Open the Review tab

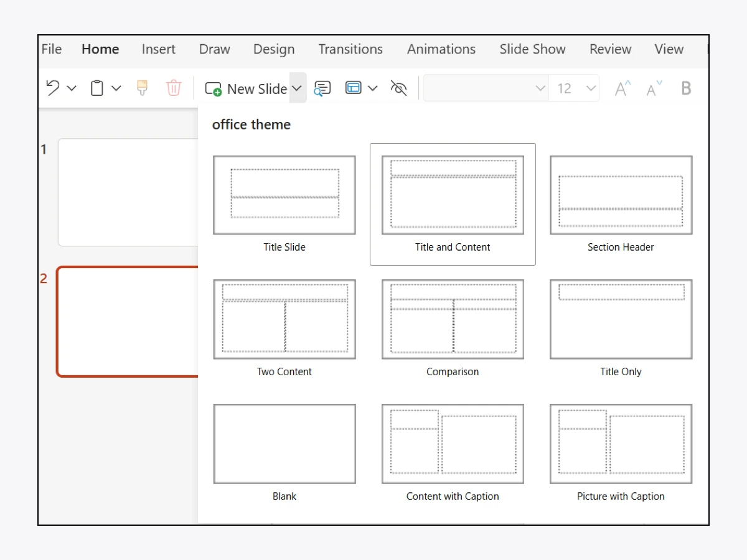611,49
